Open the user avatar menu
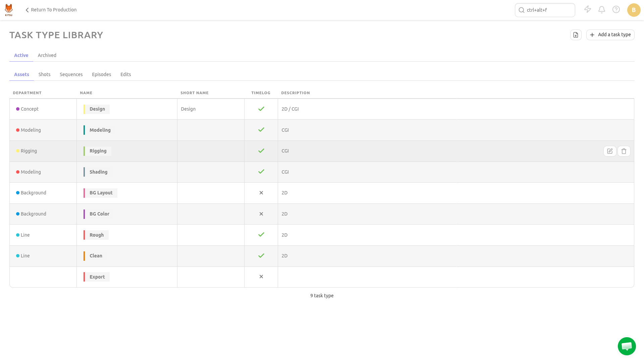Screen dimensions: 644x362 click(x=634, y=10)
